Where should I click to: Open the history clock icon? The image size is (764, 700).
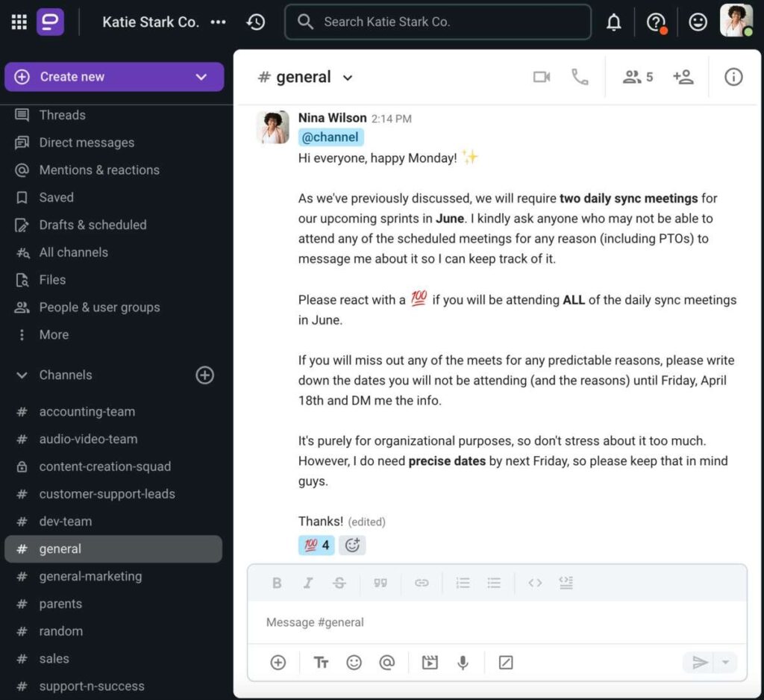tap(256, 22)
